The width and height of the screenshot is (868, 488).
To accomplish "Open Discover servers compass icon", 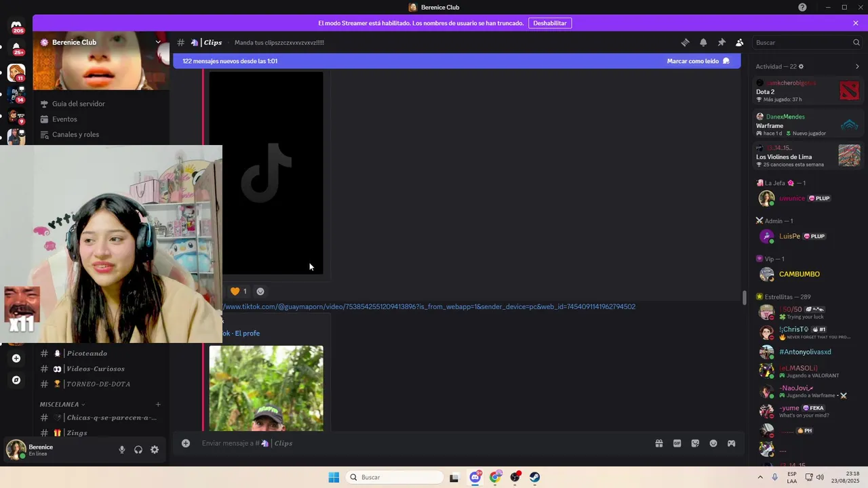I will point(16,380).
